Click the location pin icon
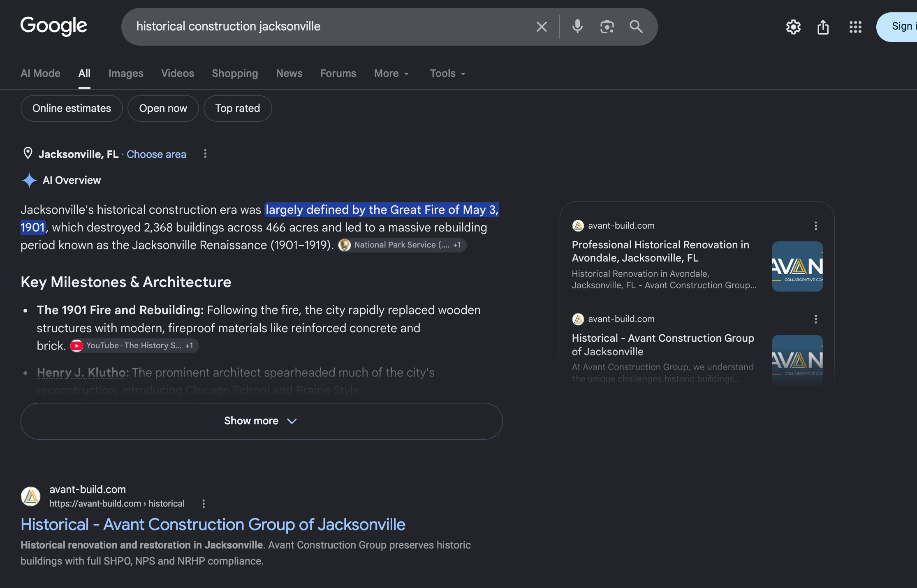The image size is (917, 588). point(28,153)
